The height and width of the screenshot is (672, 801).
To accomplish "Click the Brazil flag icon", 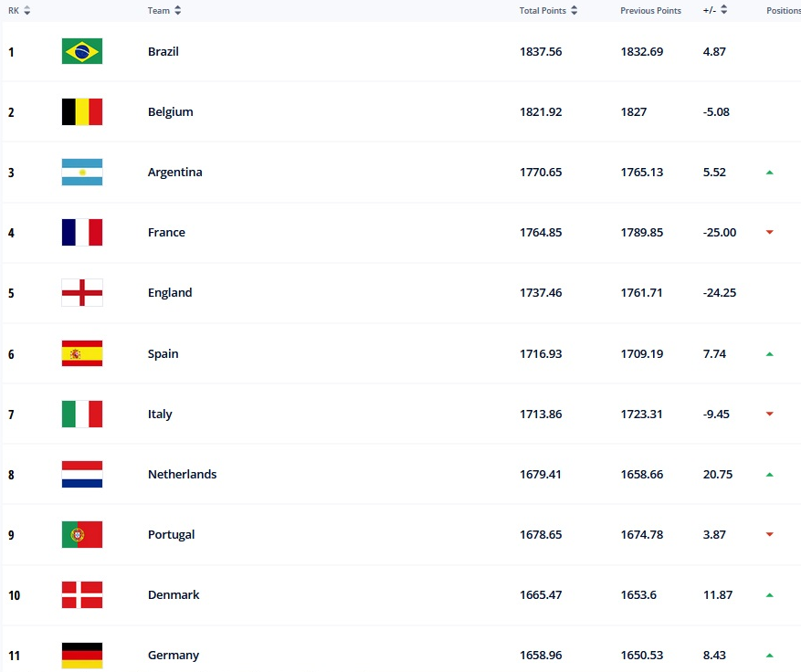I will point(82,51).
